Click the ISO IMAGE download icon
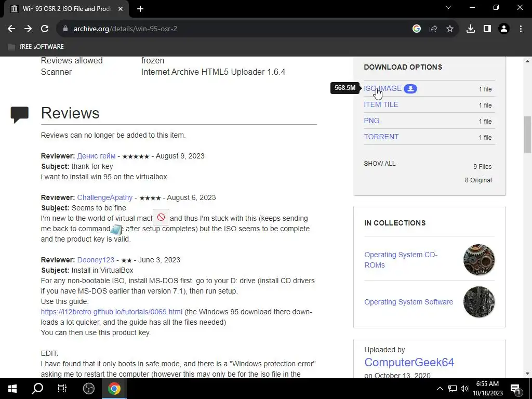Viewport: 532px width, 399px height. coord(410,89)
